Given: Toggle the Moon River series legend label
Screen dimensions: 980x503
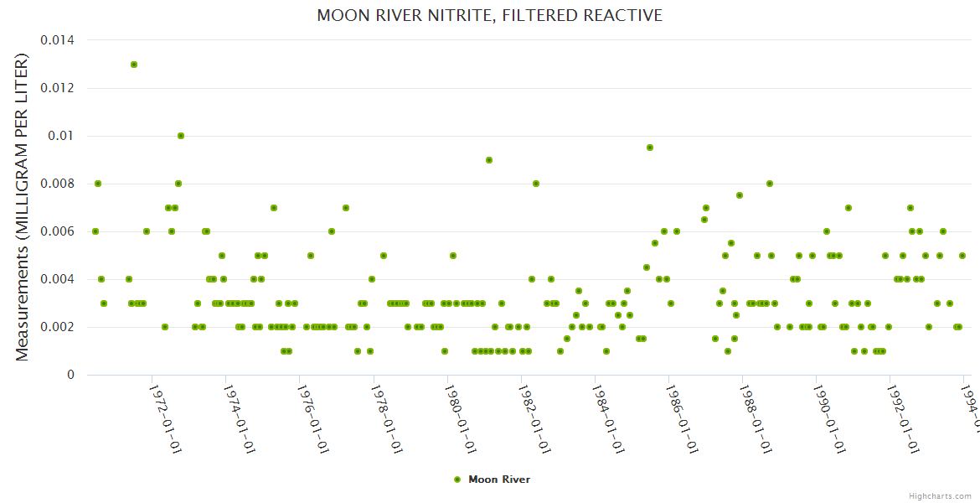Looking at the screenshot, I should coord(499,480).
